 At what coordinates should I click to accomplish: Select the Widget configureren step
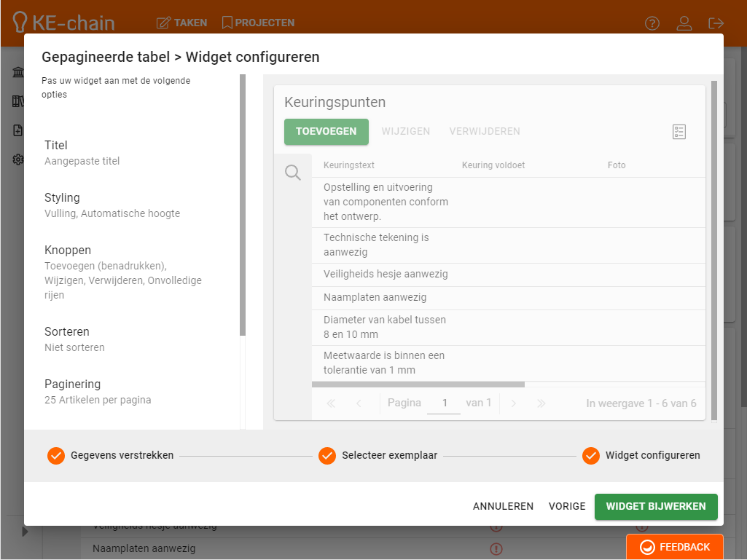tap(642, 455)
